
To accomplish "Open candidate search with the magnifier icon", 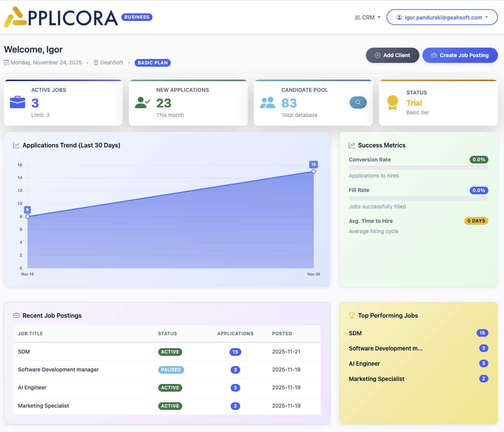I will (x=358, y=102).
